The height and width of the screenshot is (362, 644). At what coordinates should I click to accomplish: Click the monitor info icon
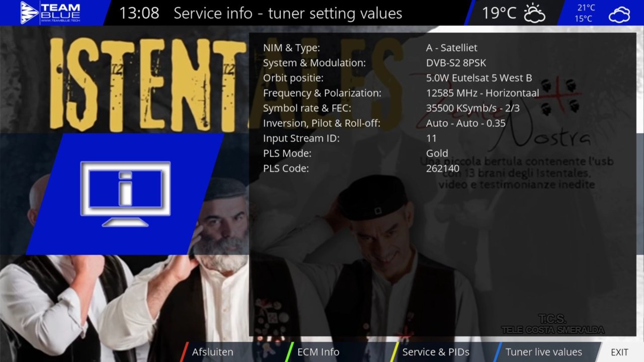(125, 194)
